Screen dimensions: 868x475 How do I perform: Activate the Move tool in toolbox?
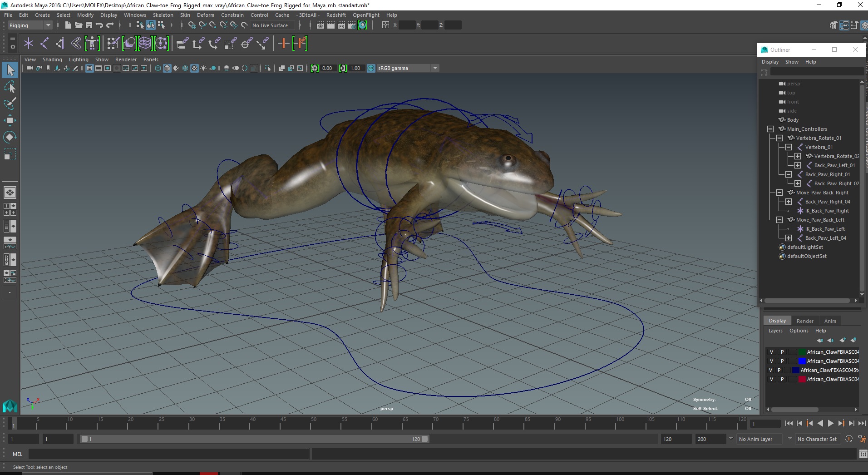(10, 120)
